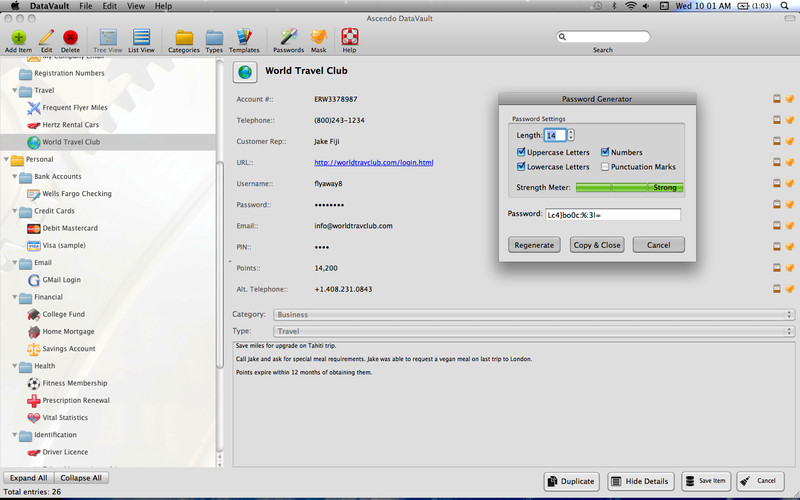Open Help from the toolbar
800x500 pixels.
(x=349, y=37)
